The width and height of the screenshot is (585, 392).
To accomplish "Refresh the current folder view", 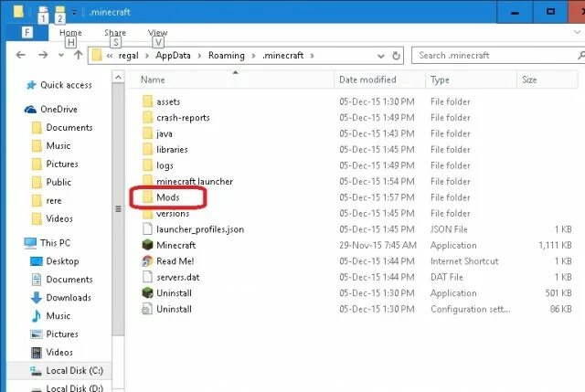I will coord(396,56).
